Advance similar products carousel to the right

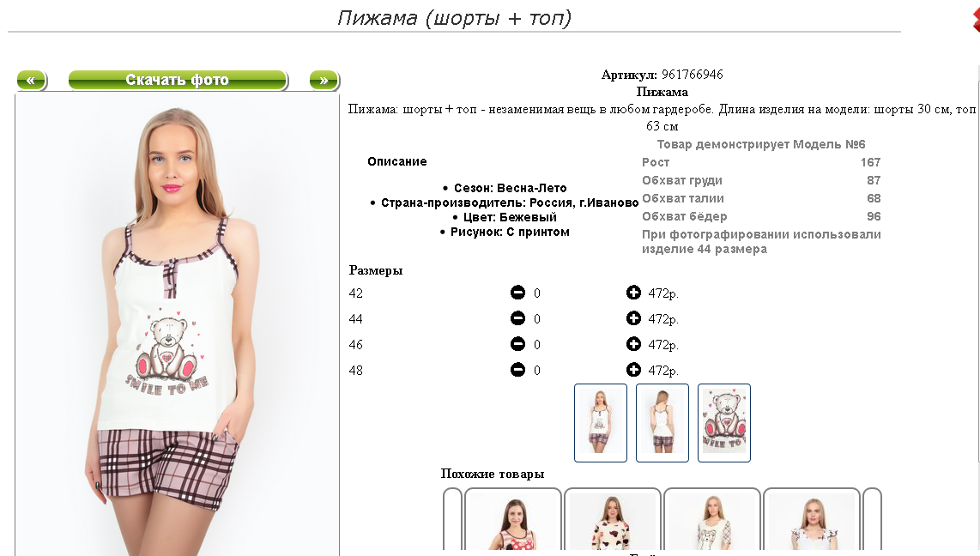872,520
